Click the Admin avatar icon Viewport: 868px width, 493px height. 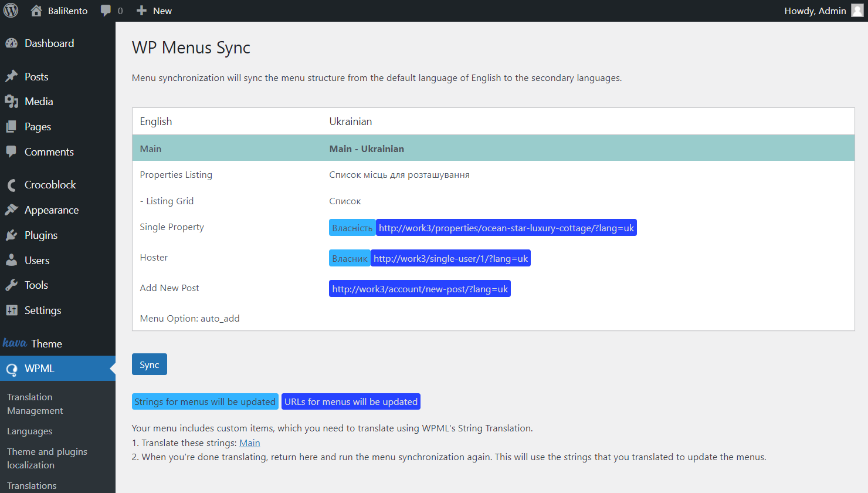click(x=857, y=11)
